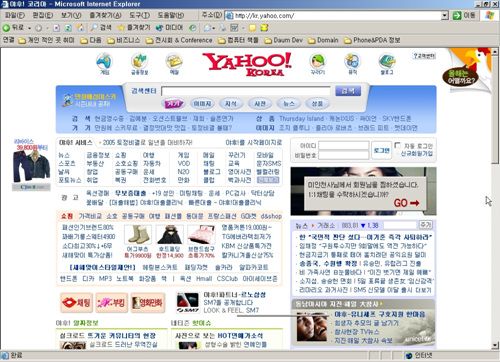Refresh the page with the Refresh icon
This screenshot has width=500, height=362.
pos(68,28)
